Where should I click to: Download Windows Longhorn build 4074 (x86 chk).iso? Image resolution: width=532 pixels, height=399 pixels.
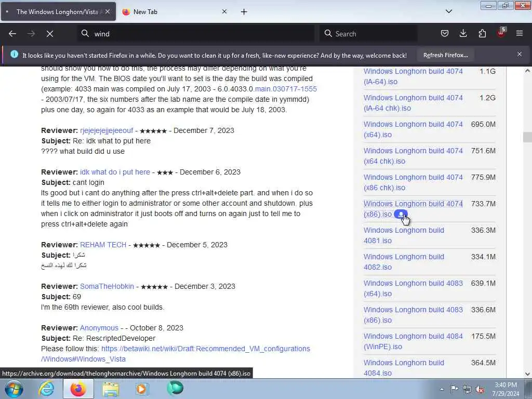413,182
